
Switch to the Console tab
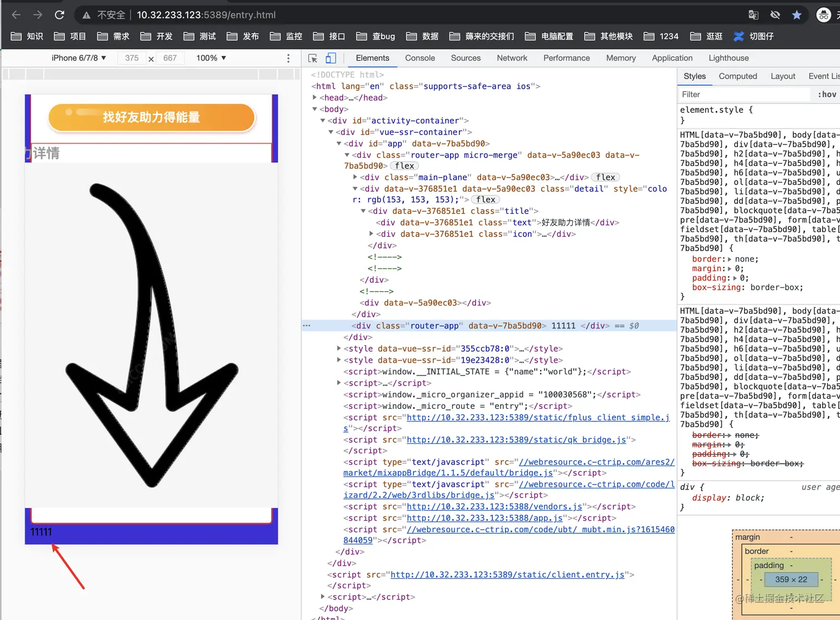click(420, 58)
